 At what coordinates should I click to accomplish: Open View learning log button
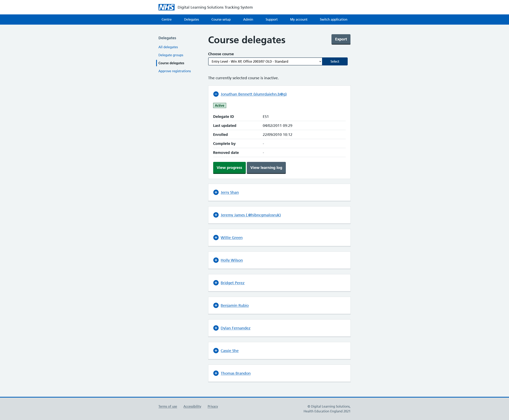point(266,168)
